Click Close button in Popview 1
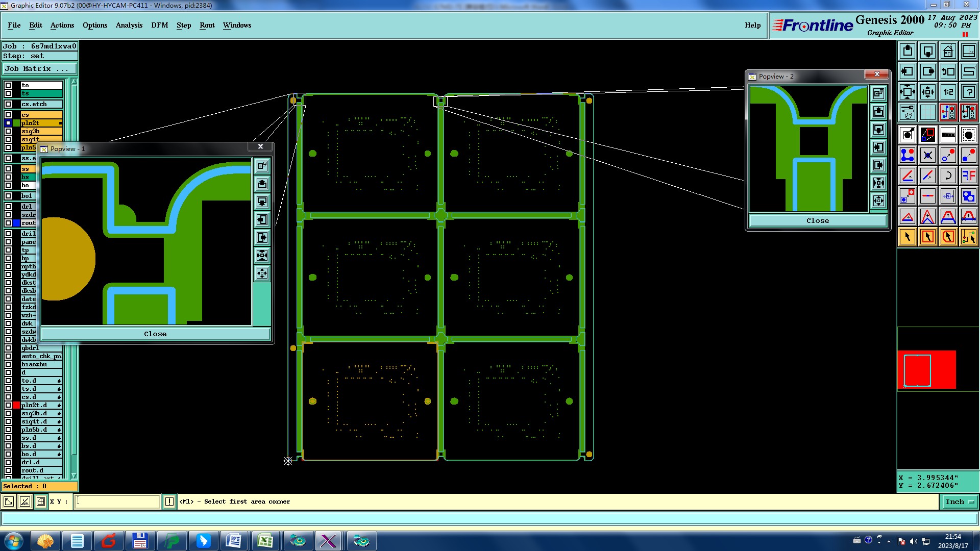The width and height of the screenshot is (980, 551). pos(155,334)
